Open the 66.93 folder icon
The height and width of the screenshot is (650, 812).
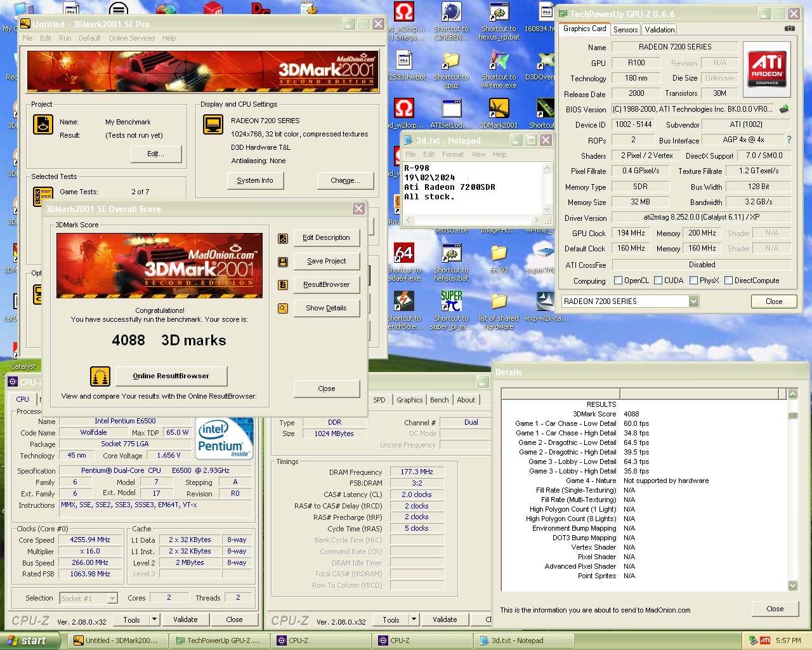tap(499, 253)
